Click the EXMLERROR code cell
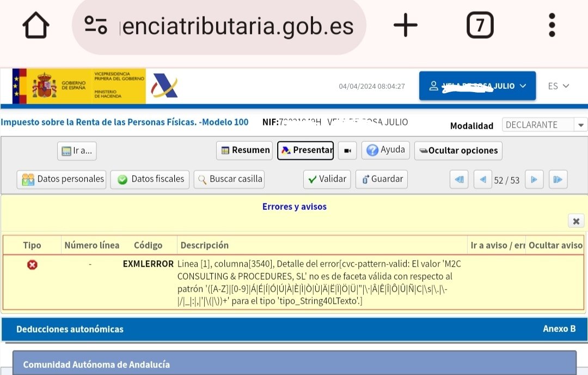The height and width of the screenshot is (375, 588). coord(148,264)
